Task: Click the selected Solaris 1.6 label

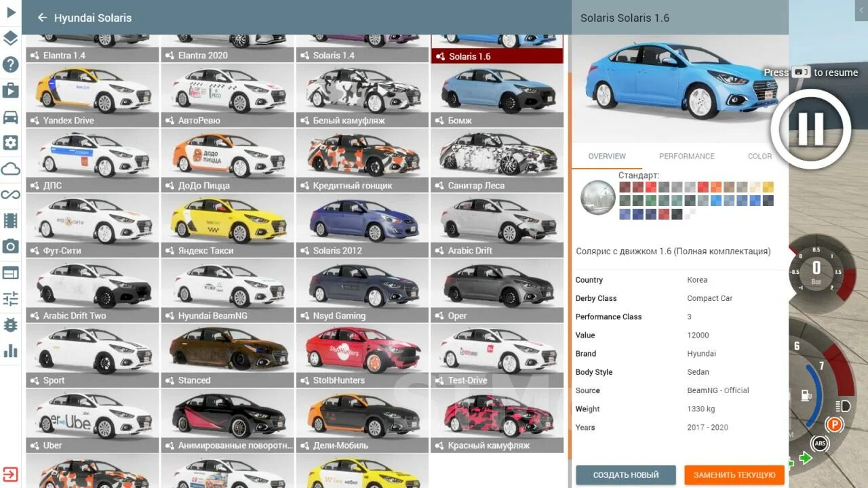Action: (x=470, y=56)
